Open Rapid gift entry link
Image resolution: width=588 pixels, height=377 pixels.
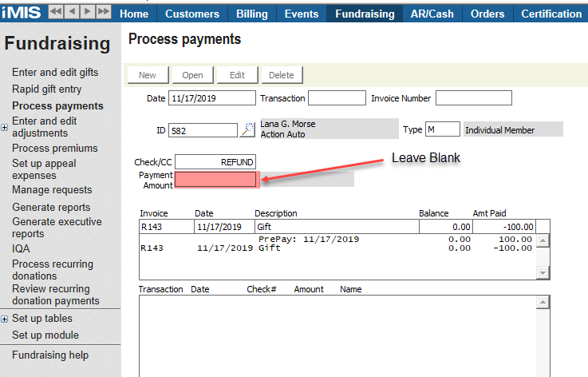pyautogui.click(x=46, y=89)
